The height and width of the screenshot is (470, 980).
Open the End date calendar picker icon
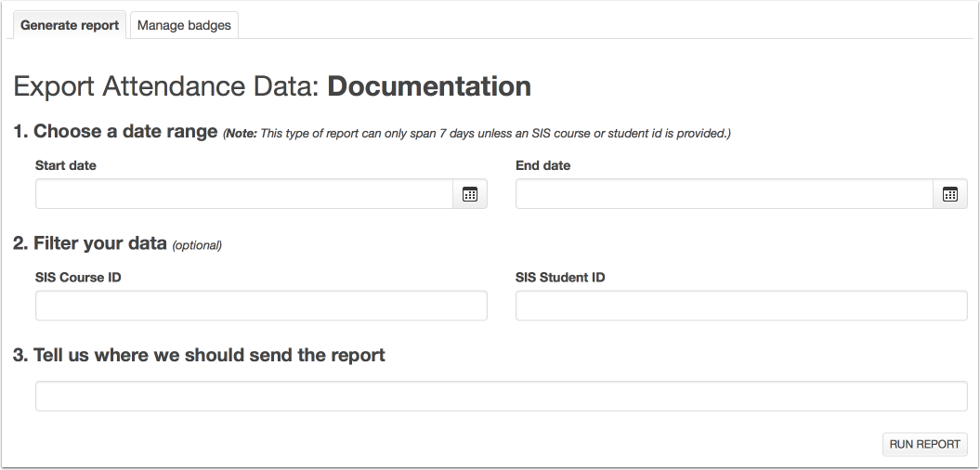click(950, 194)
